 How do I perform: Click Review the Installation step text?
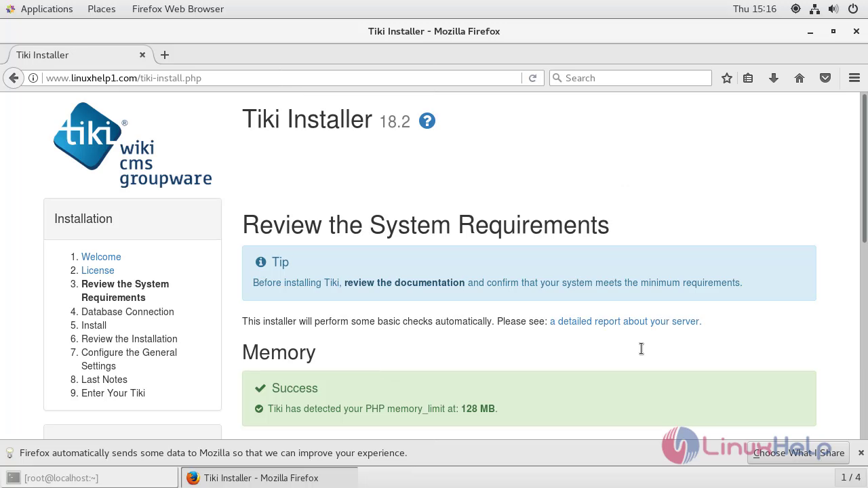coord(130,339)
